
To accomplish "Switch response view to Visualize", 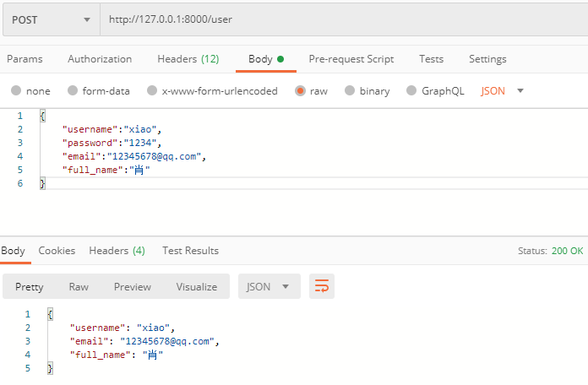I will click(196, 287).
